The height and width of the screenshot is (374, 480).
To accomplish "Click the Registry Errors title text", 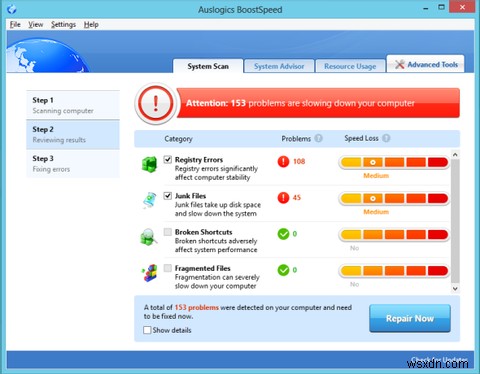I will [x=199, y=160].
